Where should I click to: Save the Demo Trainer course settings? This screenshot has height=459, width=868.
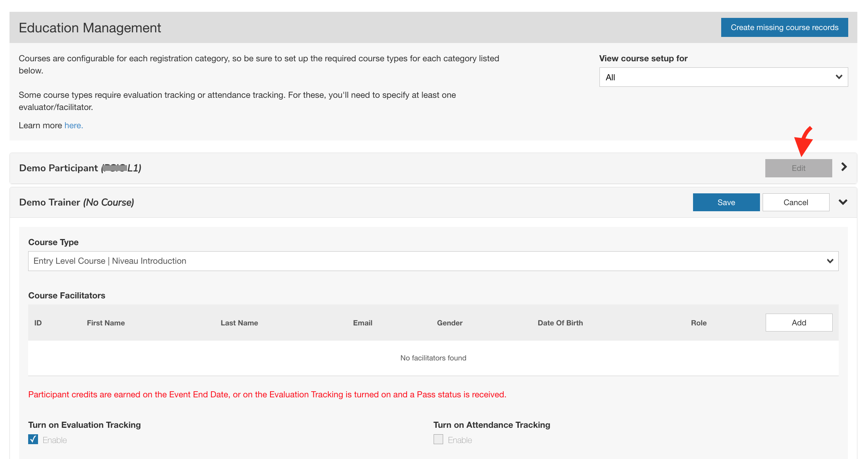726,202
